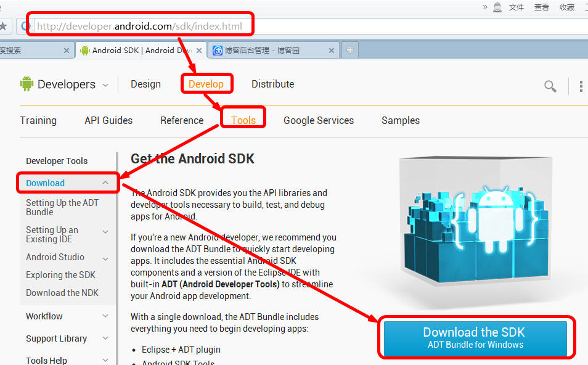Click the 'Eclipse + ADT plugin' list item
Screen dimensions: 588x365
181,350
